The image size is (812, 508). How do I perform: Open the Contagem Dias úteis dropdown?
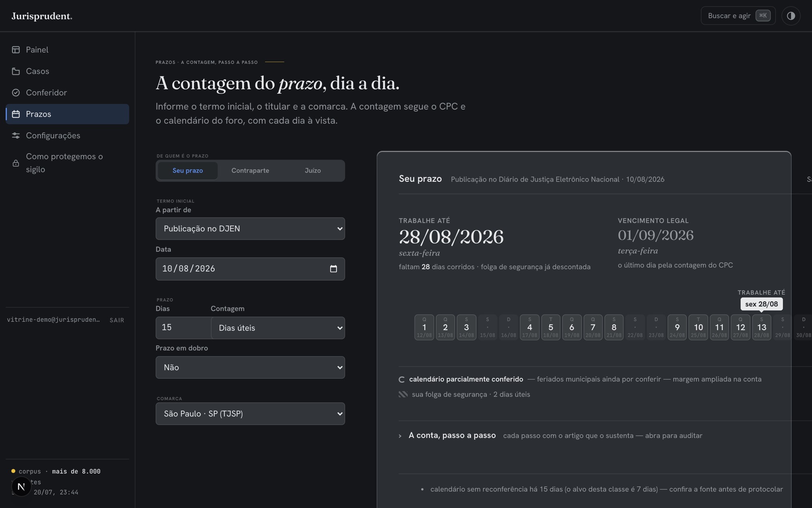(x=278, y=328)
